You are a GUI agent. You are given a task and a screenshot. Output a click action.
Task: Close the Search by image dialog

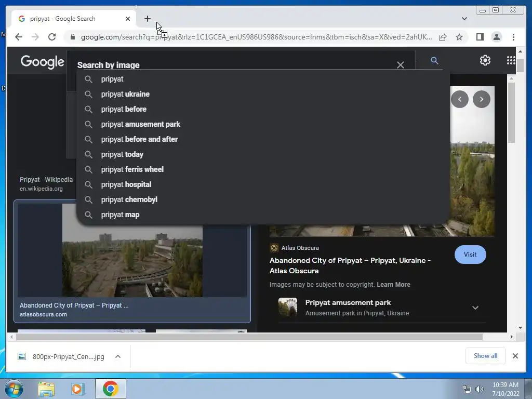click(x=401, y=65)
